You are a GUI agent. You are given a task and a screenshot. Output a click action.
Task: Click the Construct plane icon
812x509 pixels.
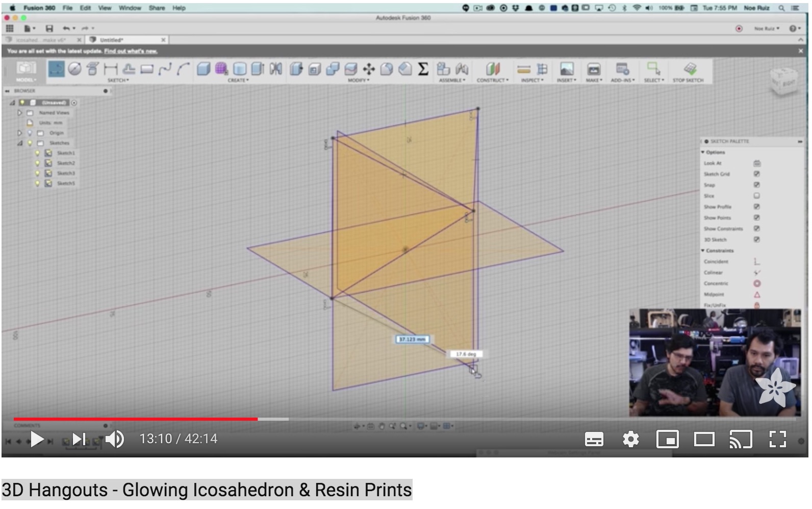[493, 69]
